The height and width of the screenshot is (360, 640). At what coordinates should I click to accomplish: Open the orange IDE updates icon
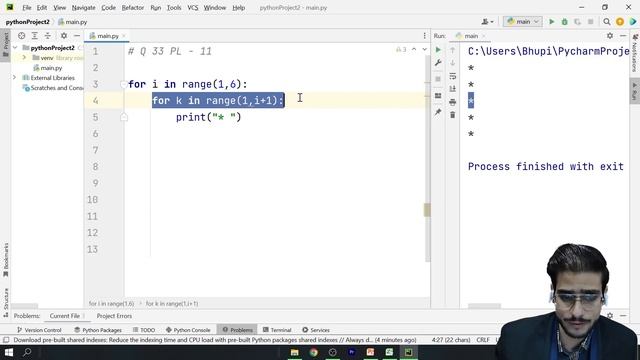click(620, 22)
